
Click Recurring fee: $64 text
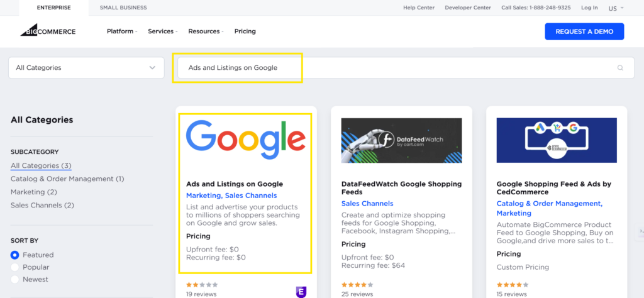tap(374, 265)
